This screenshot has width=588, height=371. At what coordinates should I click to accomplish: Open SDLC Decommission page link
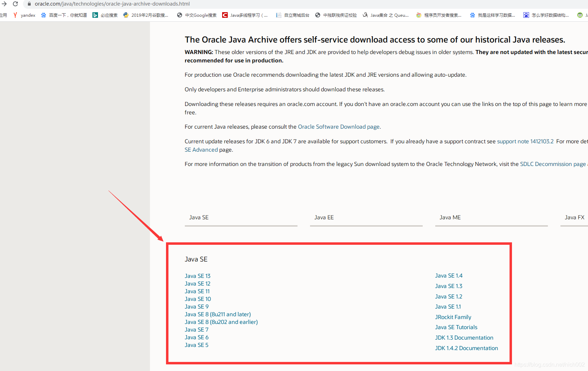pyautogui.click(x=553, y=164)
